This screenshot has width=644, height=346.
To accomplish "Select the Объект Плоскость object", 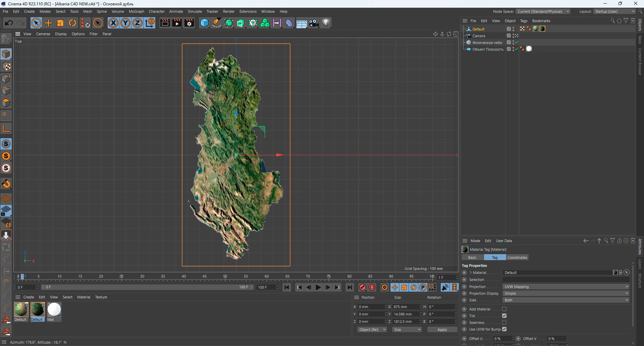I will click(x=488, y=49).
